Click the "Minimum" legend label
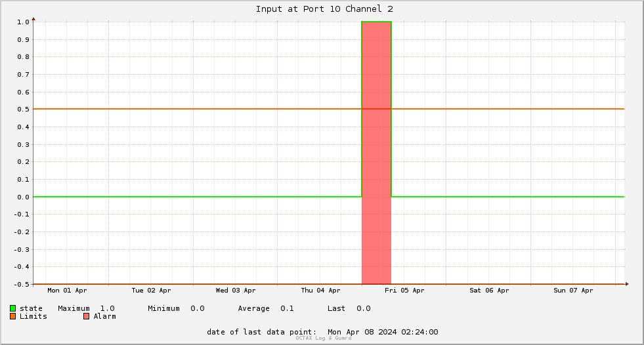Image resolution: width=644 pixels, height=345 pixels. pyautogui.click(x=164, y=308)
